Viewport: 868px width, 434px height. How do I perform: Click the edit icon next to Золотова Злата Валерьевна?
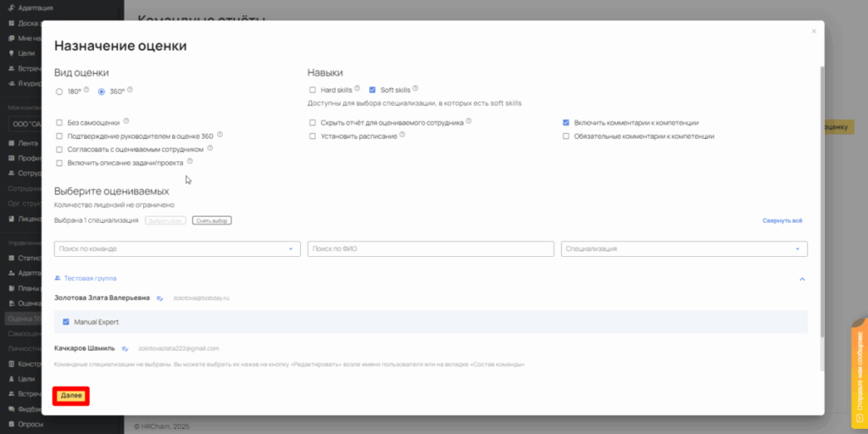point(159,298)
